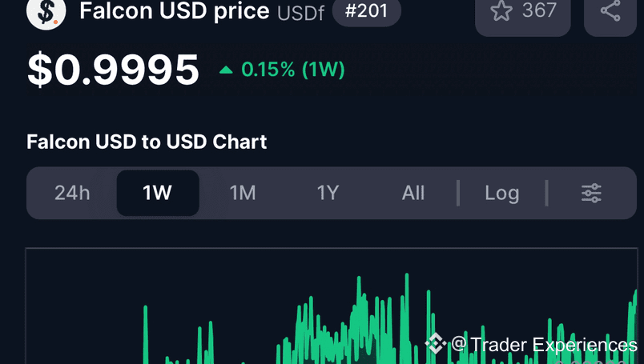Open chart settings sliders icon
The height and width of the screenshot is (364, 644).
[x=591, y=193]
